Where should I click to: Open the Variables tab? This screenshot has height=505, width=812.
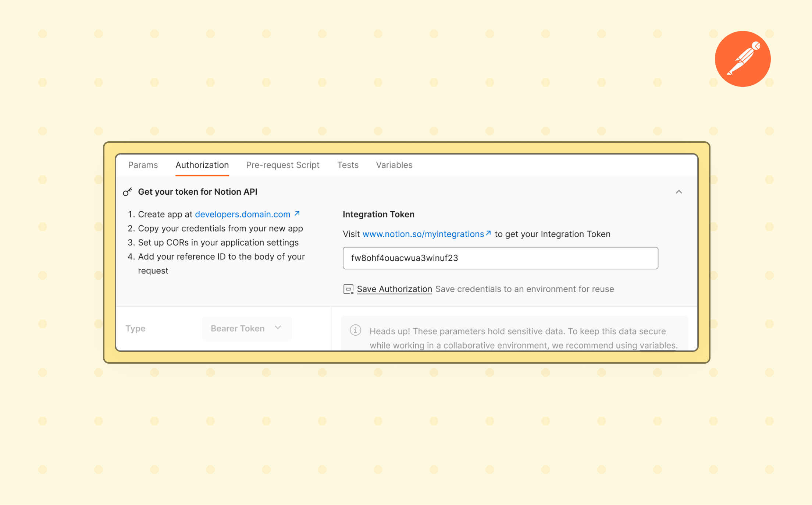(394, 165)
